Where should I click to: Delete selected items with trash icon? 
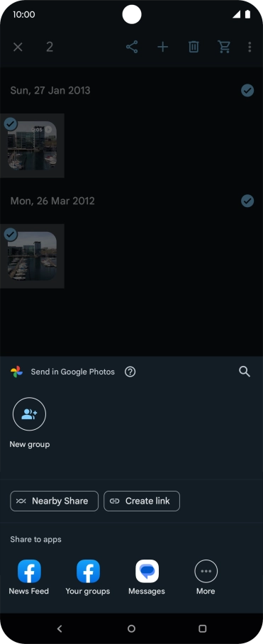click(x=194, y=47)
